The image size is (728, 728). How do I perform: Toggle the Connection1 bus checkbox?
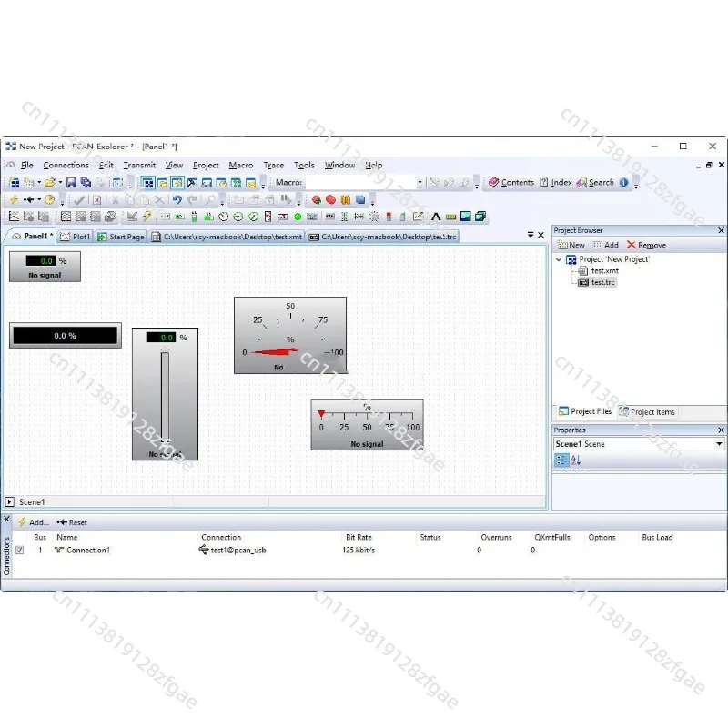[19, 551]
